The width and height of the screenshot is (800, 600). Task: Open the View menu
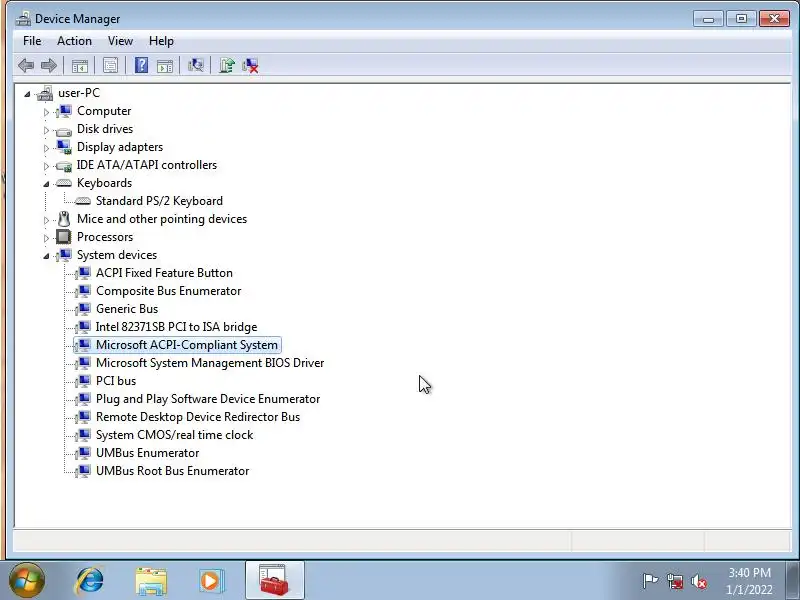[x=120, y=41]
